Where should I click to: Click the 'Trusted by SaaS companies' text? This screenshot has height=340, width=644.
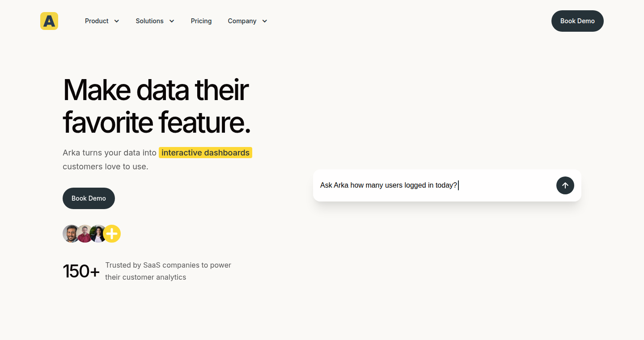[x=168, y=271]
